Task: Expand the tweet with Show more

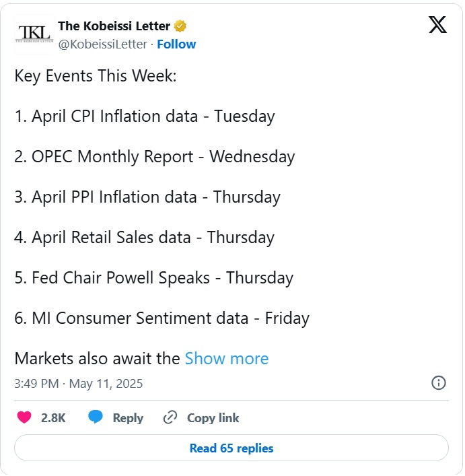Action: click(227, 359)
